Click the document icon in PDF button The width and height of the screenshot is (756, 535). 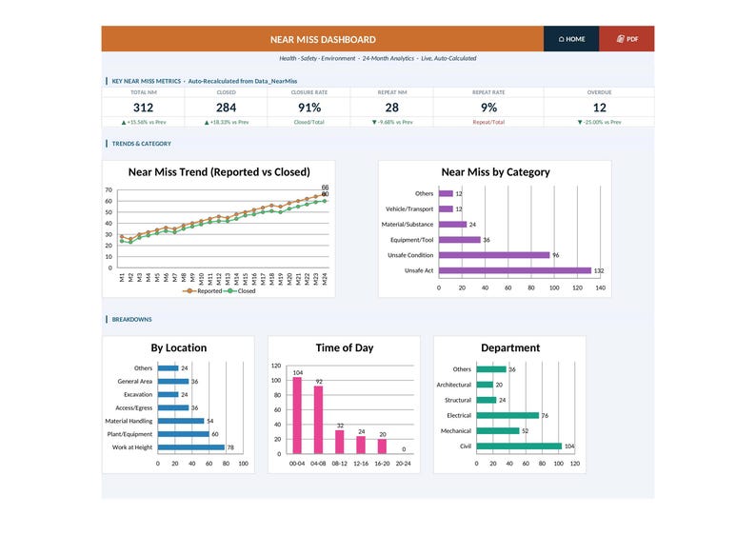click(x=621, y=39)
